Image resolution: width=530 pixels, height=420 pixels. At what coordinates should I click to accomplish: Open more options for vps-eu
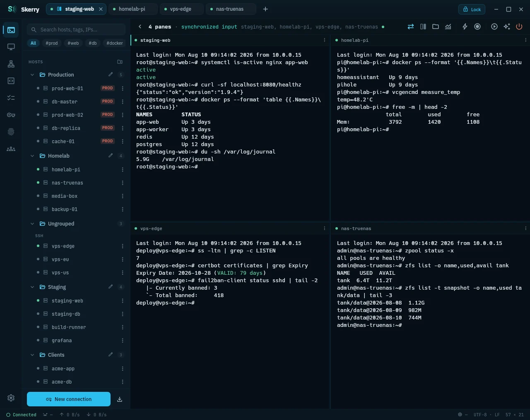[x=123, y=259]
